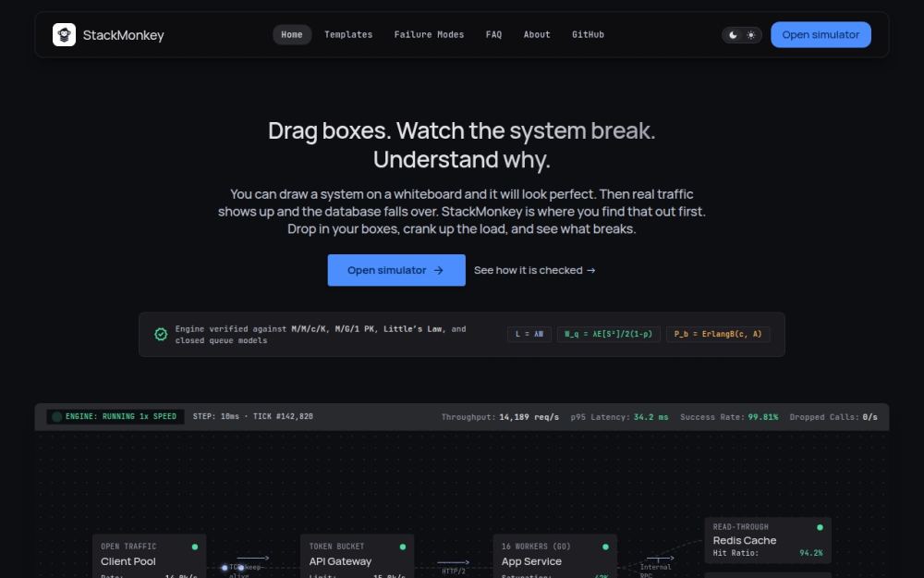Viewport: 924px width, 578px height.
Task: Click the Step 10ms Tick counter text
Action: 253,416
